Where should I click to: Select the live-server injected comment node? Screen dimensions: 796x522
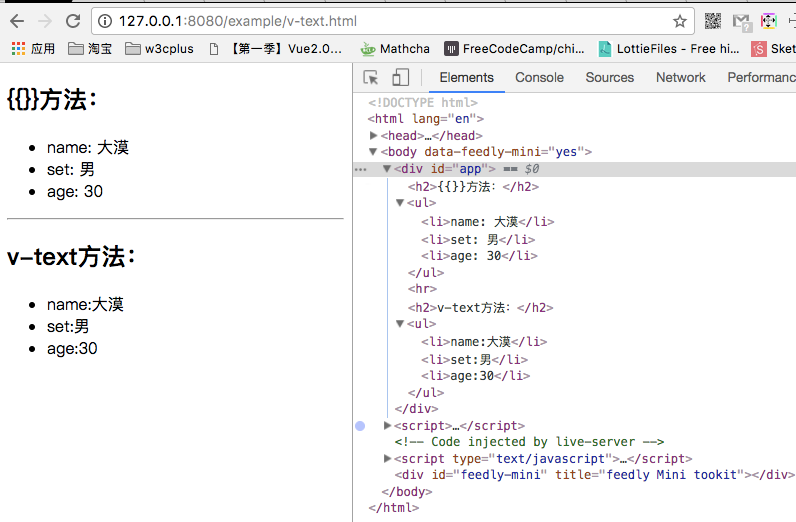tap(529, 442)
